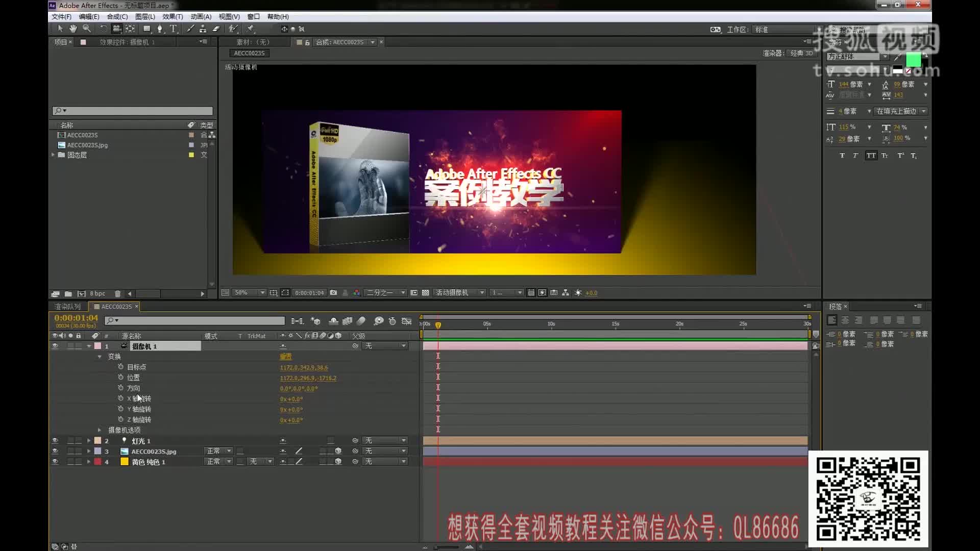Delete selected project item trash icon

pos(117,294)
